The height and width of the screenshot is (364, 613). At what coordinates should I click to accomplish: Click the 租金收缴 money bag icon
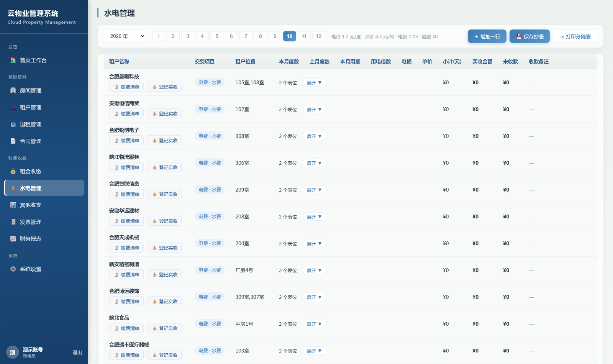13,171
